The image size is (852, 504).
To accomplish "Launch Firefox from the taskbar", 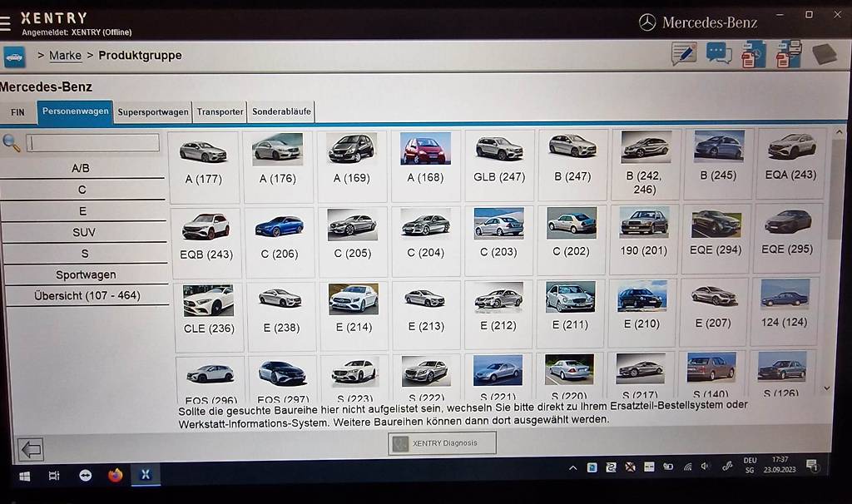I will tap(115, 474).
